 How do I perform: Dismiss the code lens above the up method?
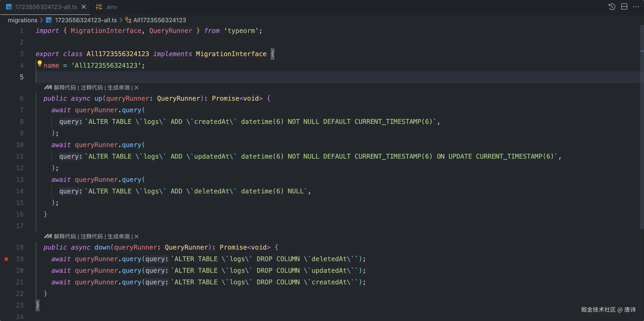[137, 88]
